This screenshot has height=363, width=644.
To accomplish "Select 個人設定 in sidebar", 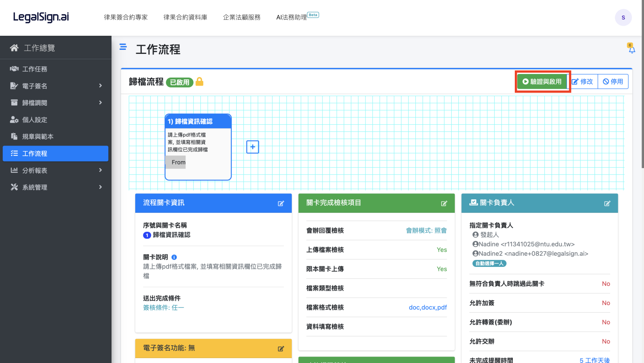I will [x=56, y=119].
